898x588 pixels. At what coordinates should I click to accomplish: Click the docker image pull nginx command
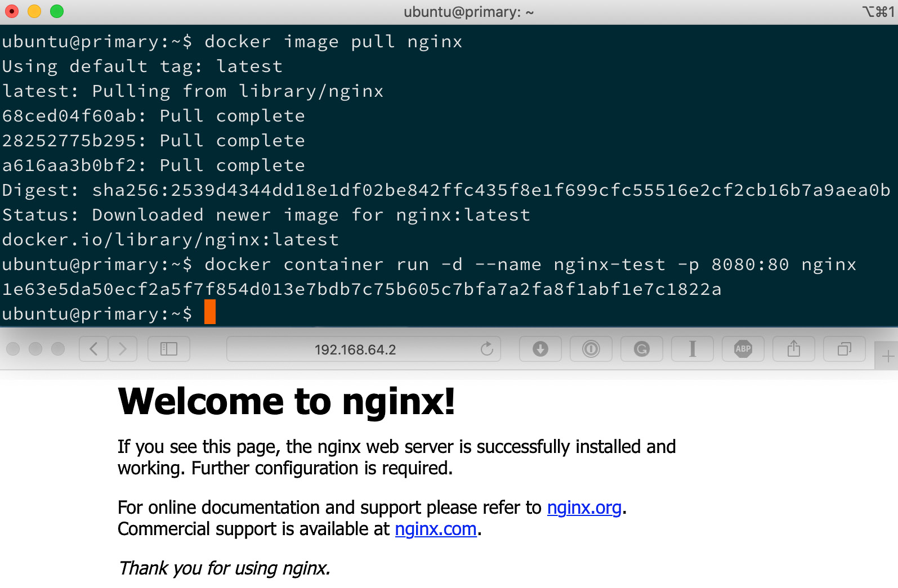click(333, 42)
